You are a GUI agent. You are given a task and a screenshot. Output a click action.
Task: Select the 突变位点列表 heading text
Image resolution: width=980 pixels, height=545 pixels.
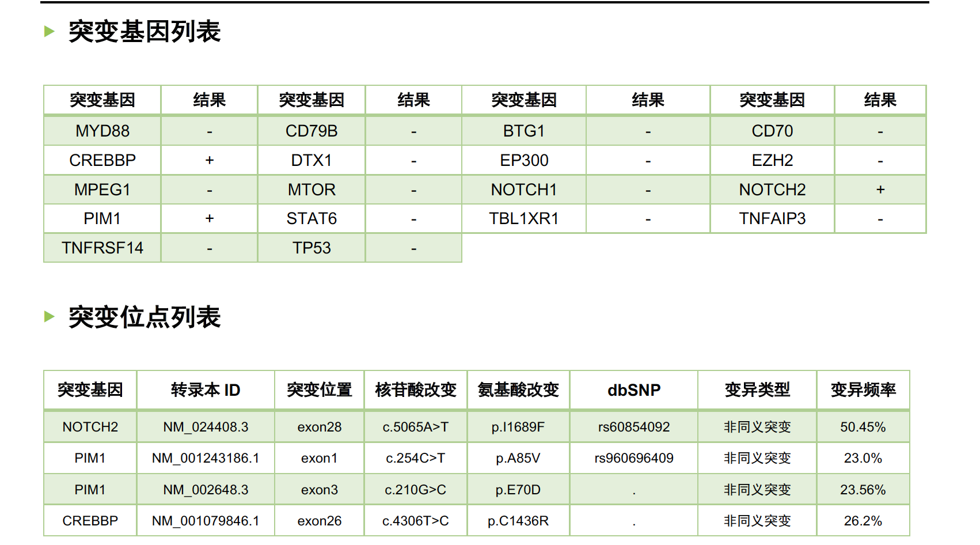[145, 317]
